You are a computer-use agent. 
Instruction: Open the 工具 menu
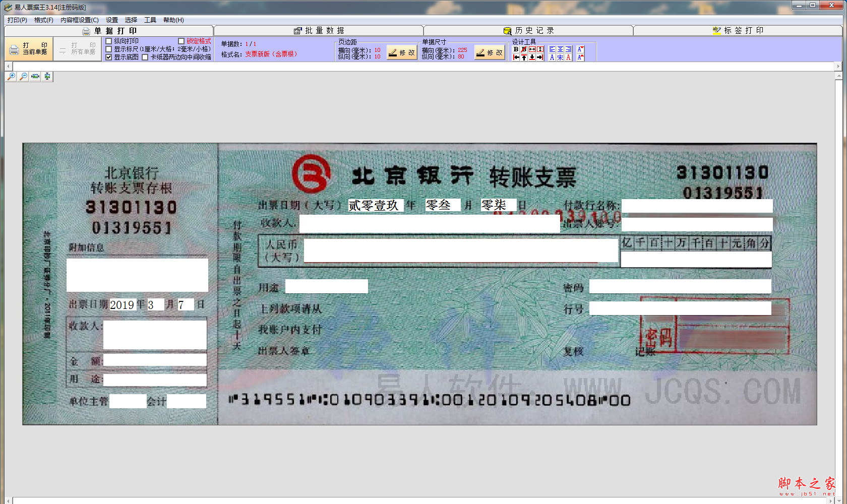coord(150,20)
